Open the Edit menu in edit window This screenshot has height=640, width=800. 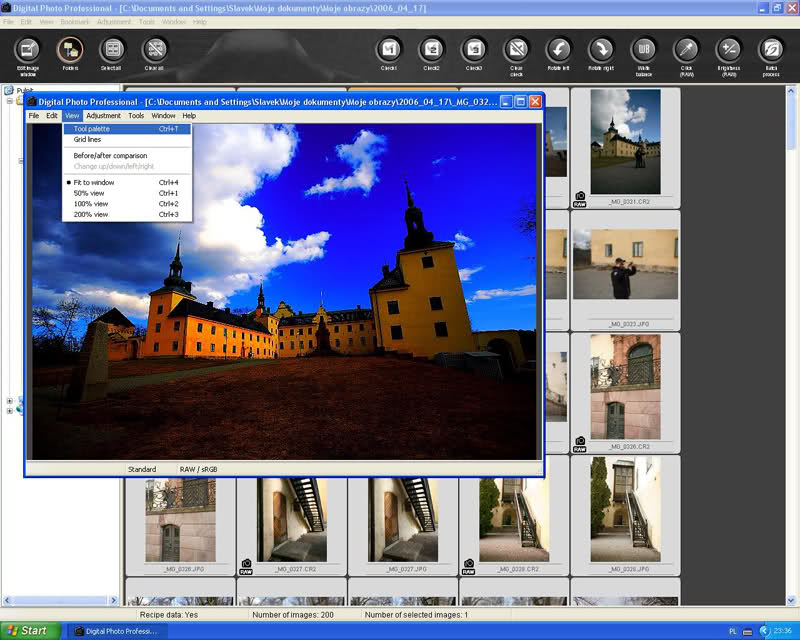(52, 116)
